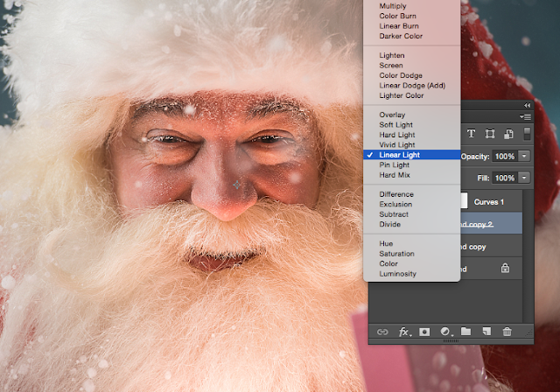The height and width of the screenshot is (392, 560).
Task: Filter layers by shape icon
Action: pos(490,134)
